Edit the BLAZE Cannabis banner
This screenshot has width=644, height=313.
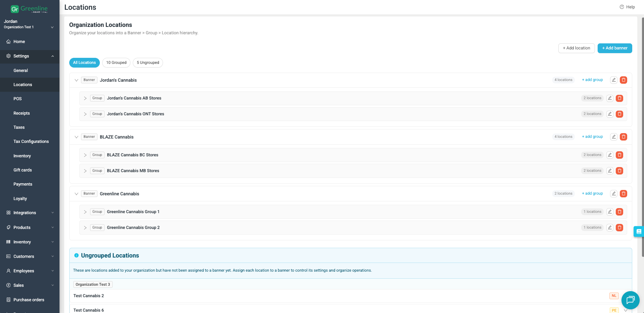coord(614,137)
